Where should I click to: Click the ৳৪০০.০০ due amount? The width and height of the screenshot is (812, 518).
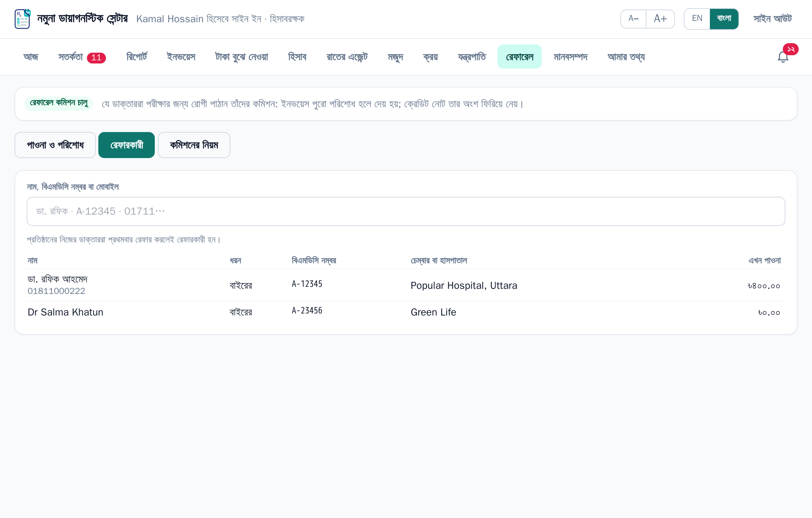764,286
